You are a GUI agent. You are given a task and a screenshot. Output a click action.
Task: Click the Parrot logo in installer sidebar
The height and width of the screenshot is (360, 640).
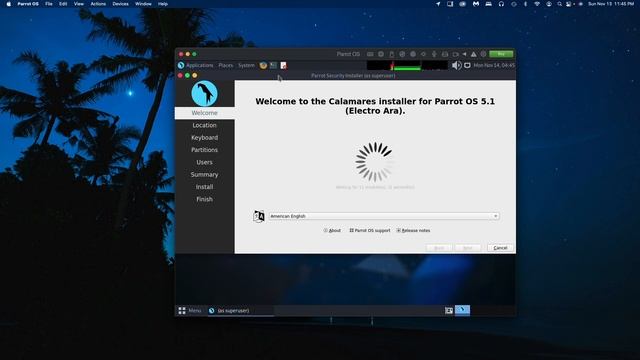click(204, 93)
